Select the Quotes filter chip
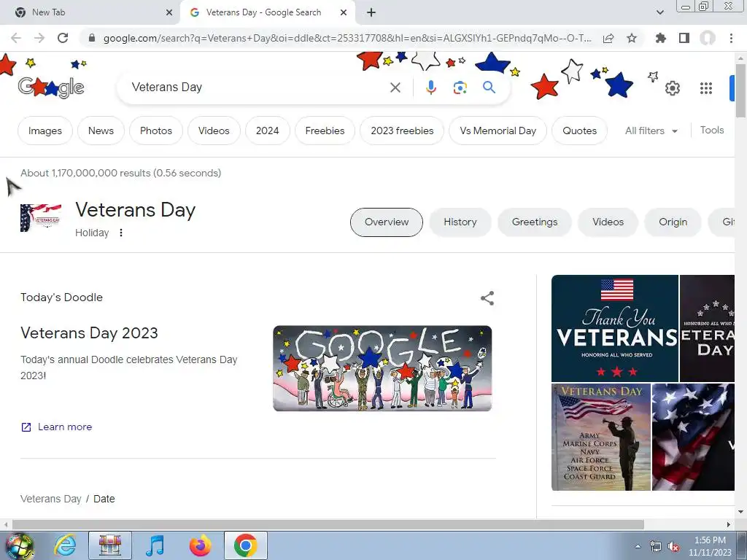747x560 pixels. point(579,131)
